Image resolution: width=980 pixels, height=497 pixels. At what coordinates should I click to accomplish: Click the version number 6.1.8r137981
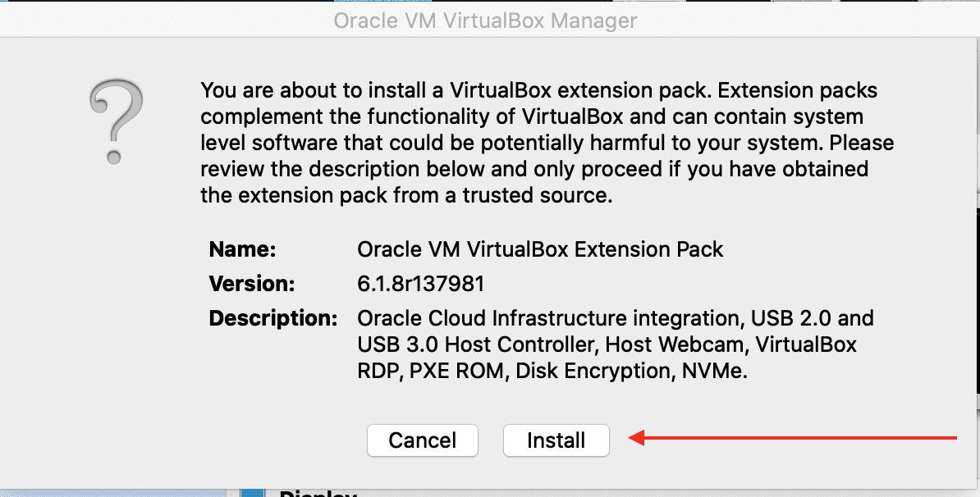pos(420,284)
